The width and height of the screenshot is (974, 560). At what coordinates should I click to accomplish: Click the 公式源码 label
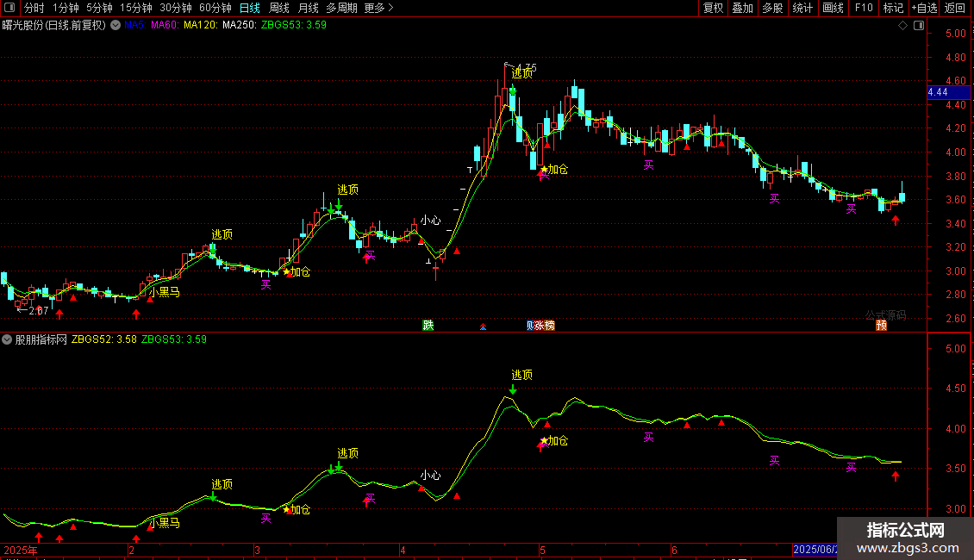coord(886,315)
